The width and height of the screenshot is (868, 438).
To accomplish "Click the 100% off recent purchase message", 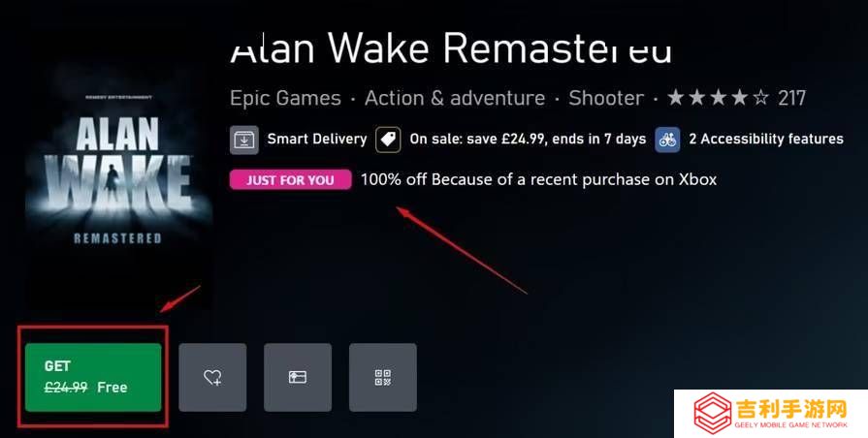I will tap(538, 179).
